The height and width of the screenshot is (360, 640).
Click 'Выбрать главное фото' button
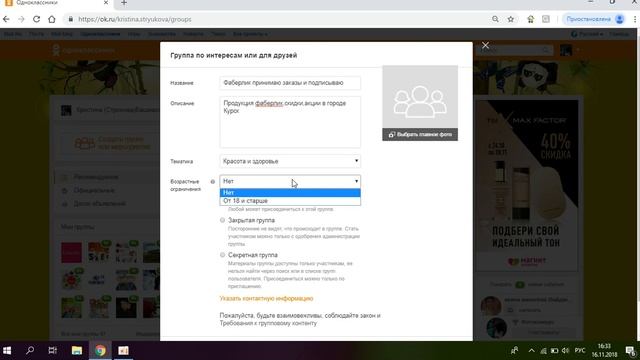(x=420, y=135)
